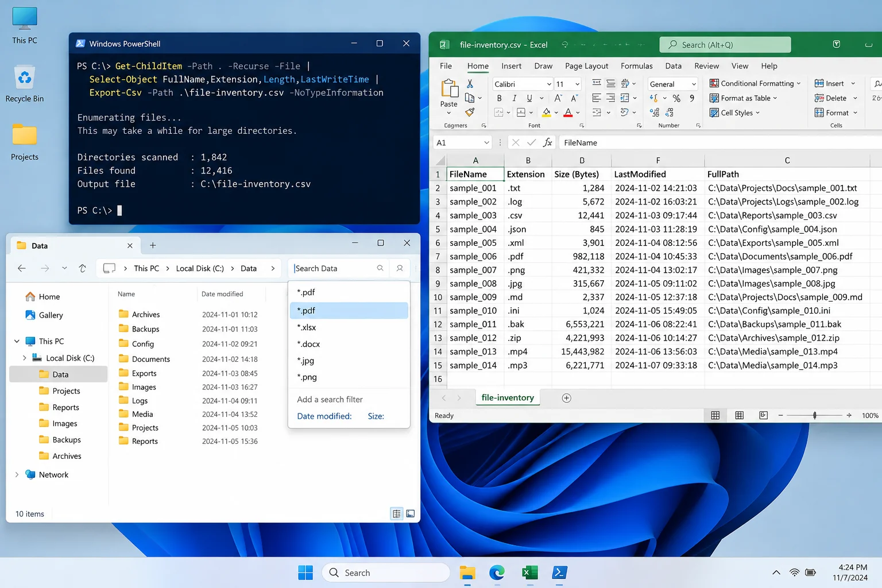This screenshot has width=882, height=588.
Task: Decrease font size with the smaller A icon
Action: (574, 98)
